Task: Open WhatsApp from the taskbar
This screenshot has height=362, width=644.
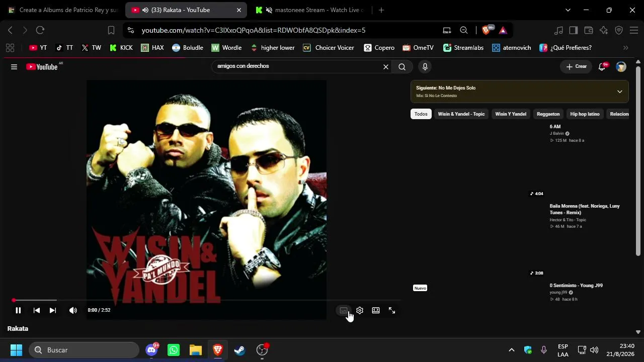Action: click(174, 350)
